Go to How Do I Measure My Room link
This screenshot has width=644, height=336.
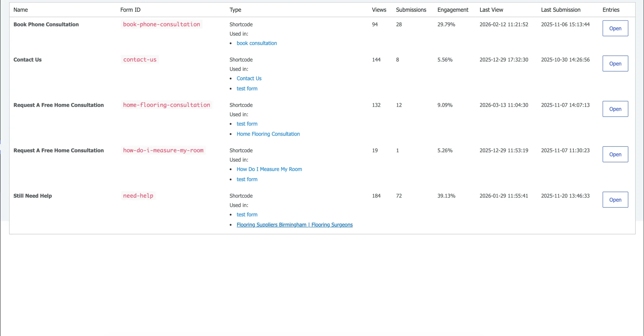pyautogui.click(x=269, y=169)
